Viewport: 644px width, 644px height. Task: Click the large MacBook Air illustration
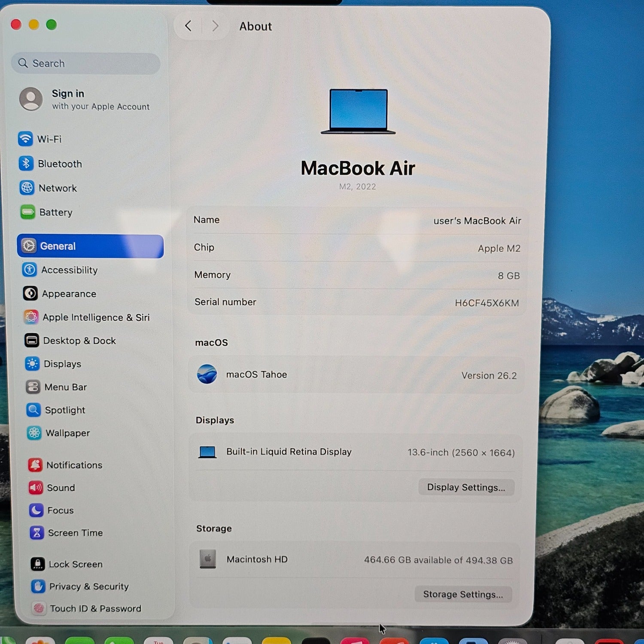pos(358,112)
